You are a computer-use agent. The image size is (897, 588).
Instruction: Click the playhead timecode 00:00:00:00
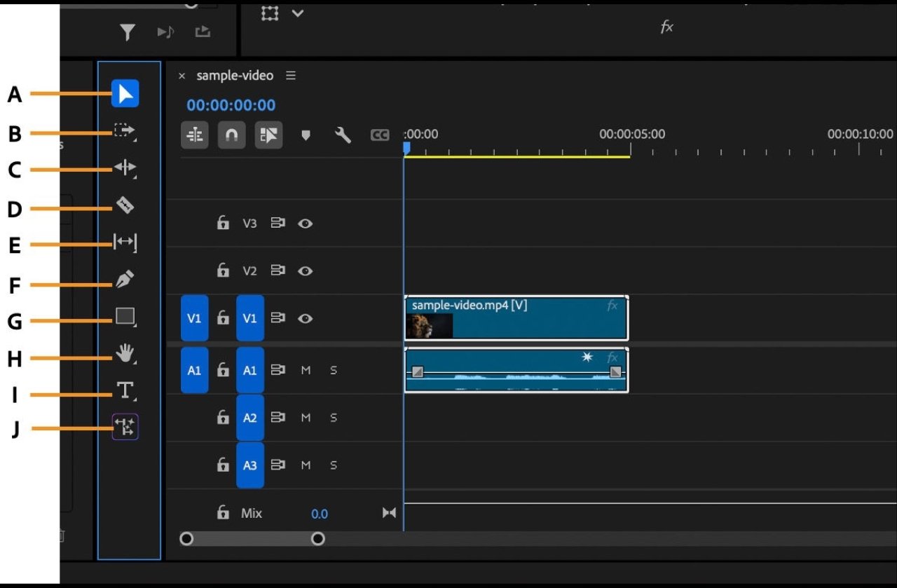231,106
